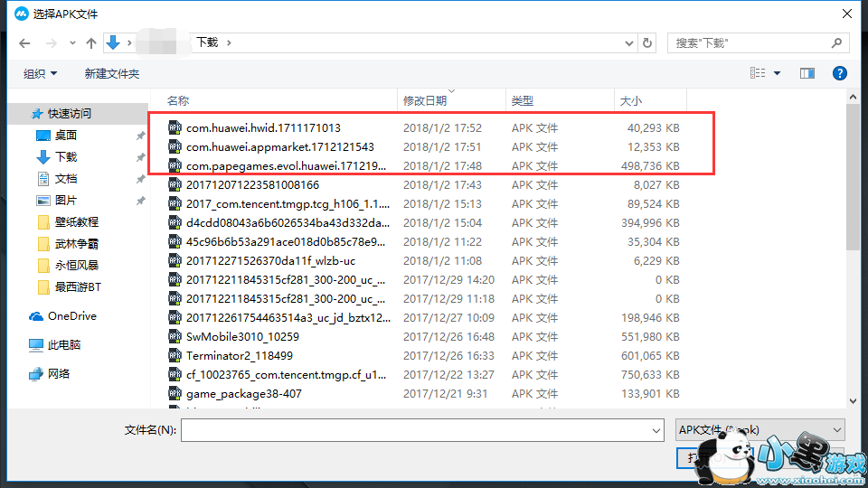The image size is (868, 488).
Task: Click the APK icon of Terminator2_118499
Action: click(x=175, y=355)
